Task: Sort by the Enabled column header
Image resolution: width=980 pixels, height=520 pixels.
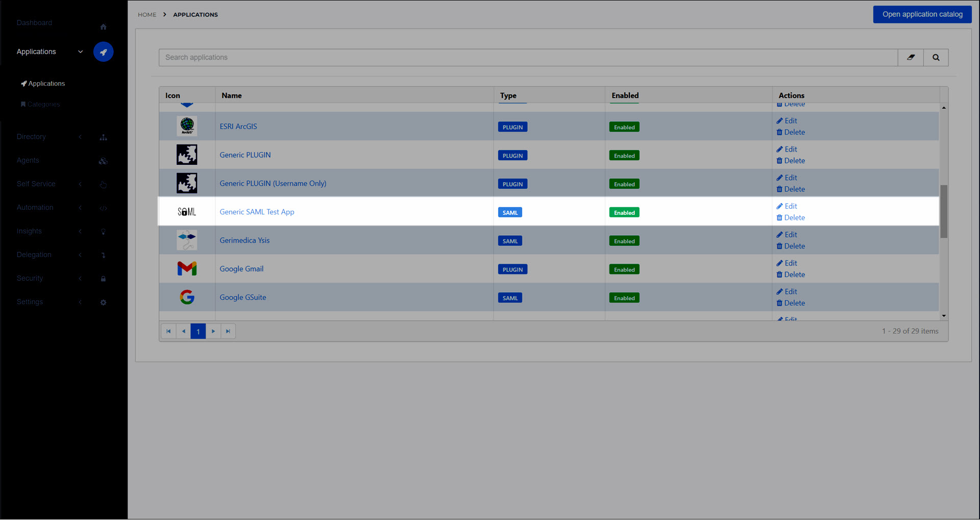Action: 625,95
